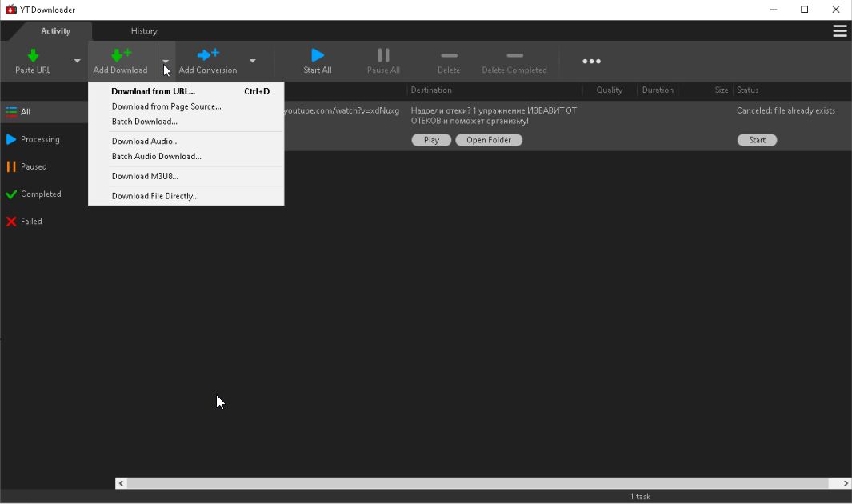Click the horizontal scrollbar left arrow
The image size is (852, 504).
(121, 483)
